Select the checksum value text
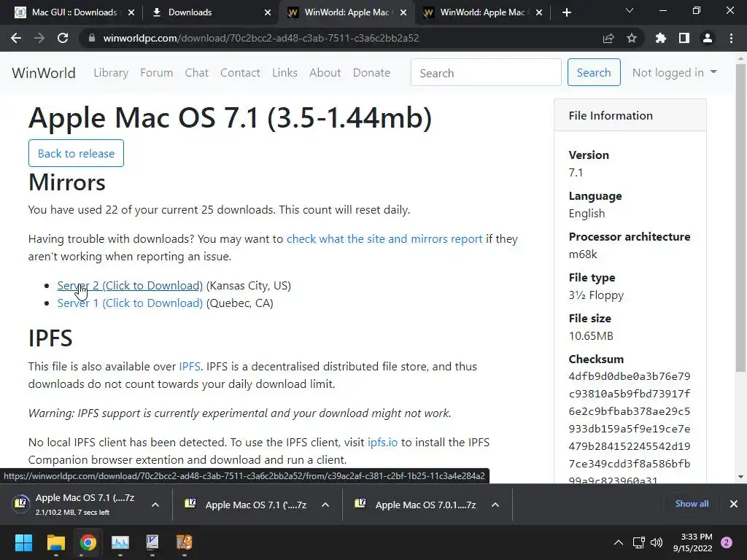This screenshot has width=747, height=560. coord(630,428)
